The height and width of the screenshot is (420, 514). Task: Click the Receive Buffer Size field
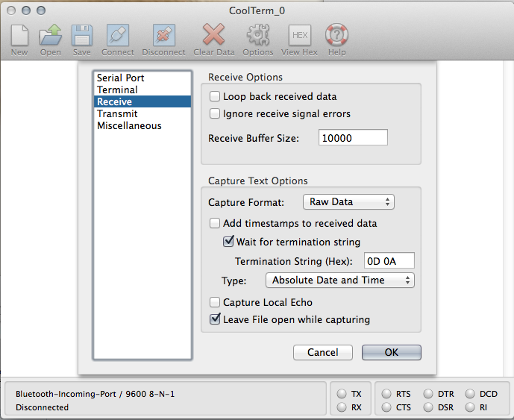tap(353, 137)
